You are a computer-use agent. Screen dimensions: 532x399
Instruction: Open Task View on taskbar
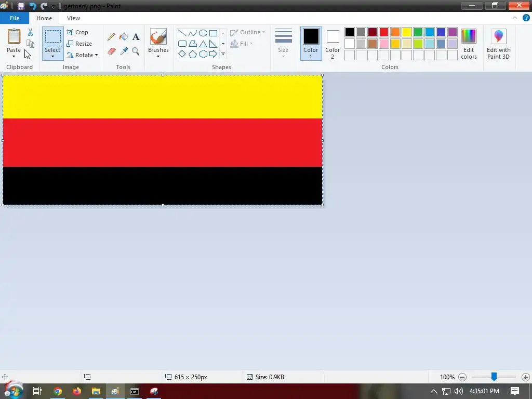click(37, 391)
